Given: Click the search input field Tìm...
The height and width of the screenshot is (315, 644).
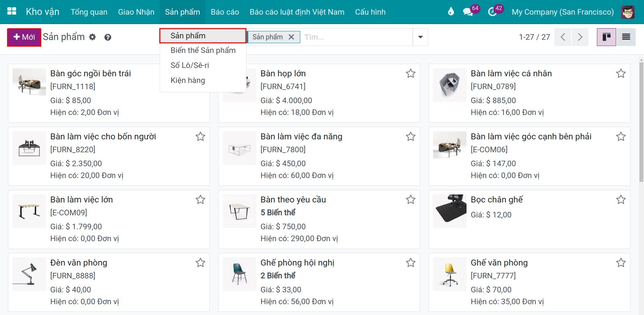Looking at the screenshot, I should tap(356, 37).
